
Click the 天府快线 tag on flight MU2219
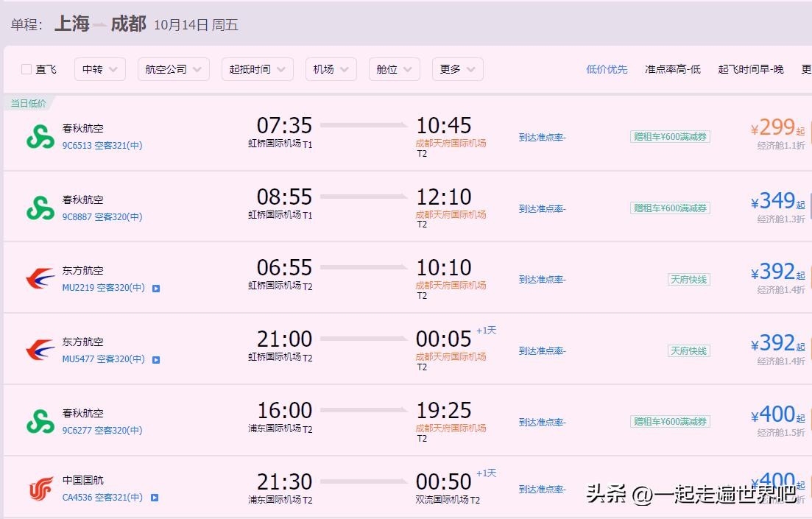click(688, 280)
